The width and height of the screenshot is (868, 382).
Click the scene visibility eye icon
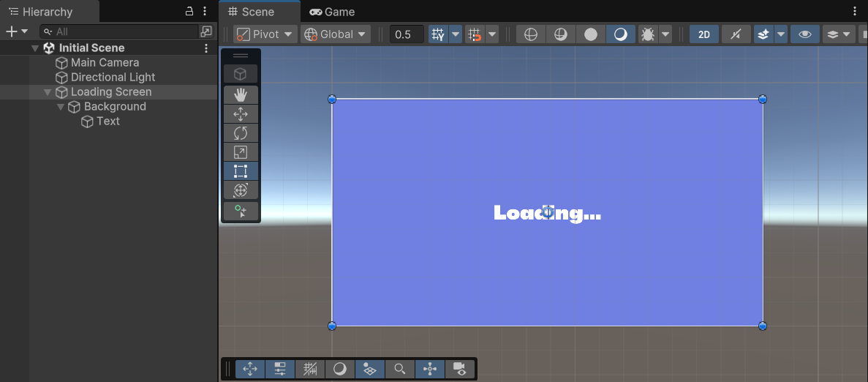[x=804, y=34]
